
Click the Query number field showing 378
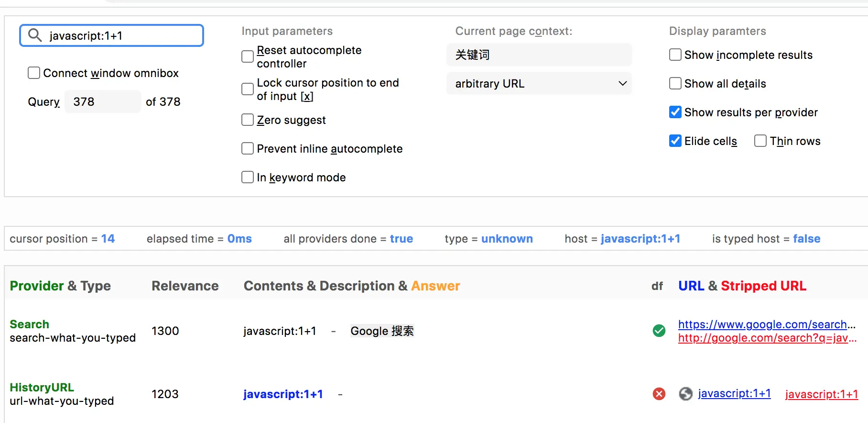pyautogui.click(x=102, y=101)
